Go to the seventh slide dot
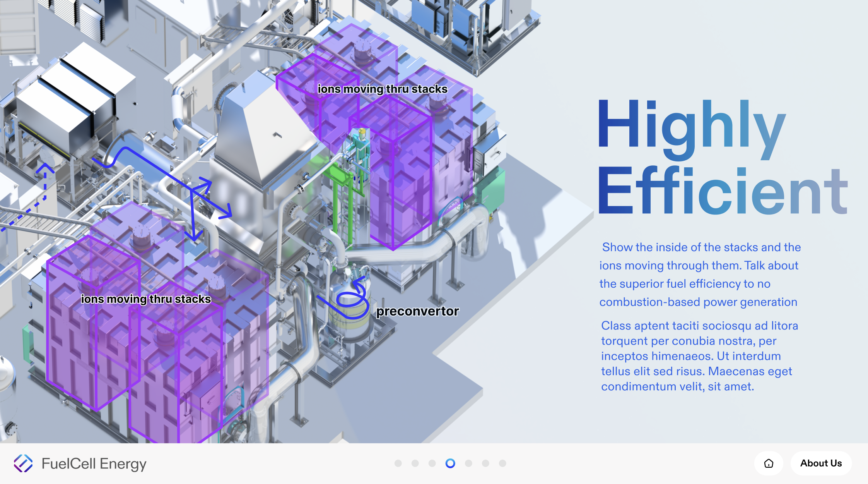The height and width of the screenshot is (484, 868). click(x=502, y=463)
